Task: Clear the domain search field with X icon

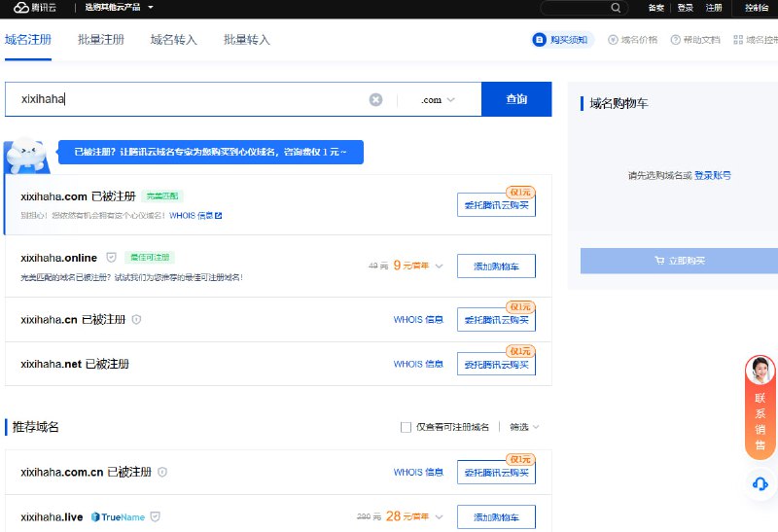Action: [x=375, y=100]
